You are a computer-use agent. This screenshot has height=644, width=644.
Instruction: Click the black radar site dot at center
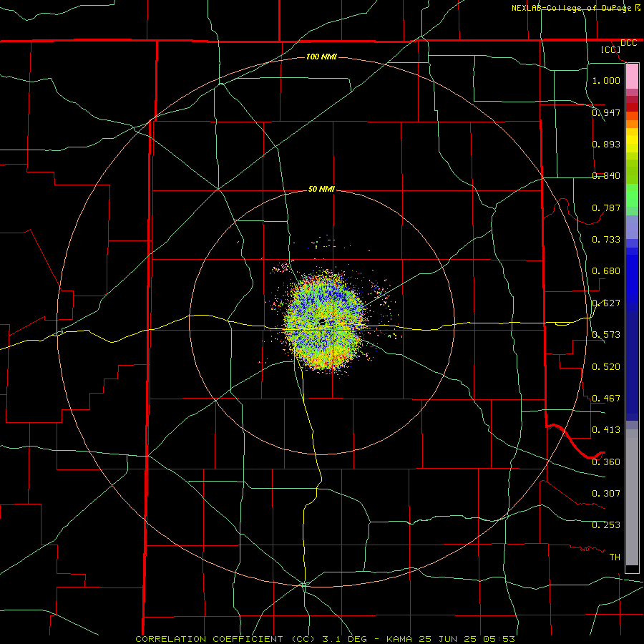(322, 321)
